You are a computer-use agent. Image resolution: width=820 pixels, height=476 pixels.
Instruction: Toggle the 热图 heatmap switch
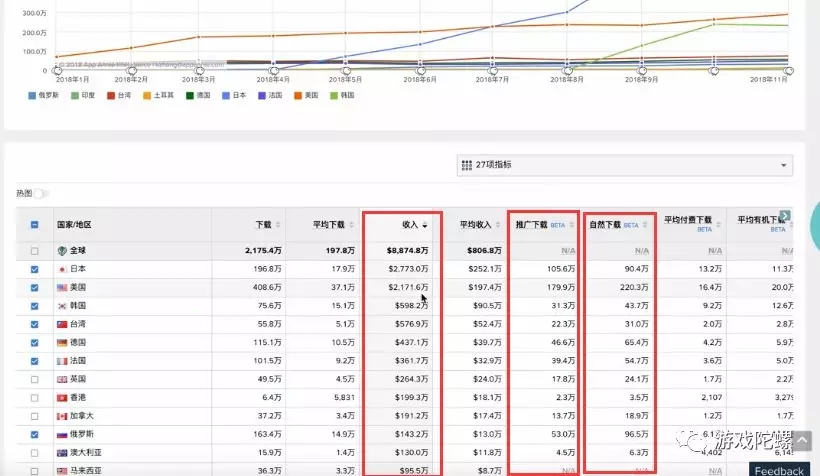click(x=42, y=193)
